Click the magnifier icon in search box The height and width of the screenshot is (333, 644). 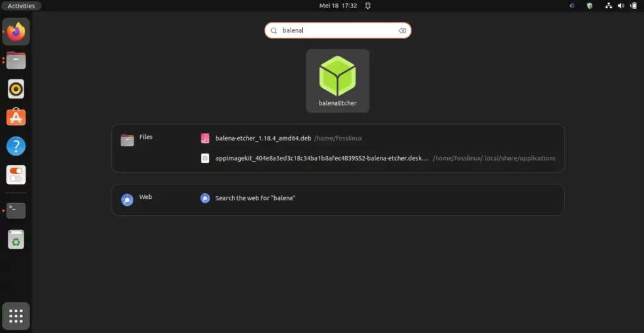tap(274, 30)
